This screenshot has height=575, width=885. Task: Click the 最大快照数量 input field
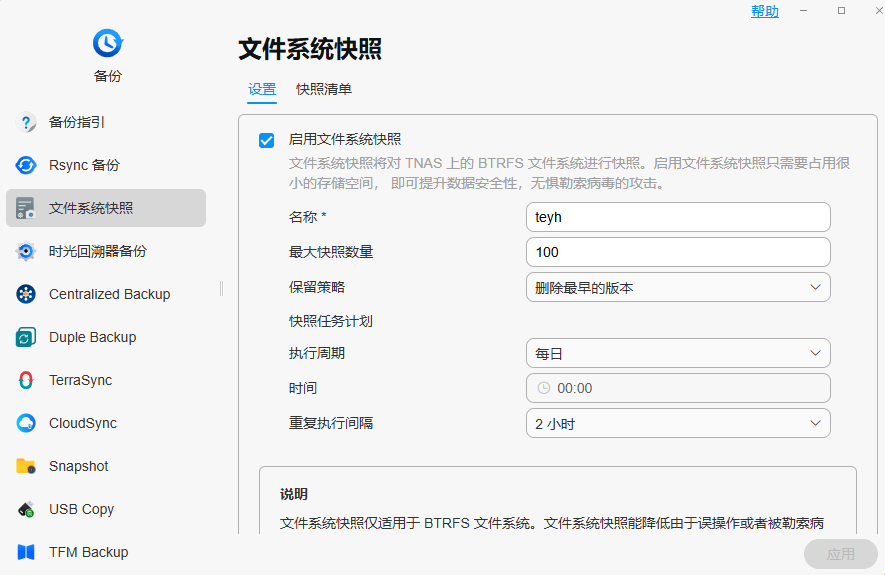678,252
